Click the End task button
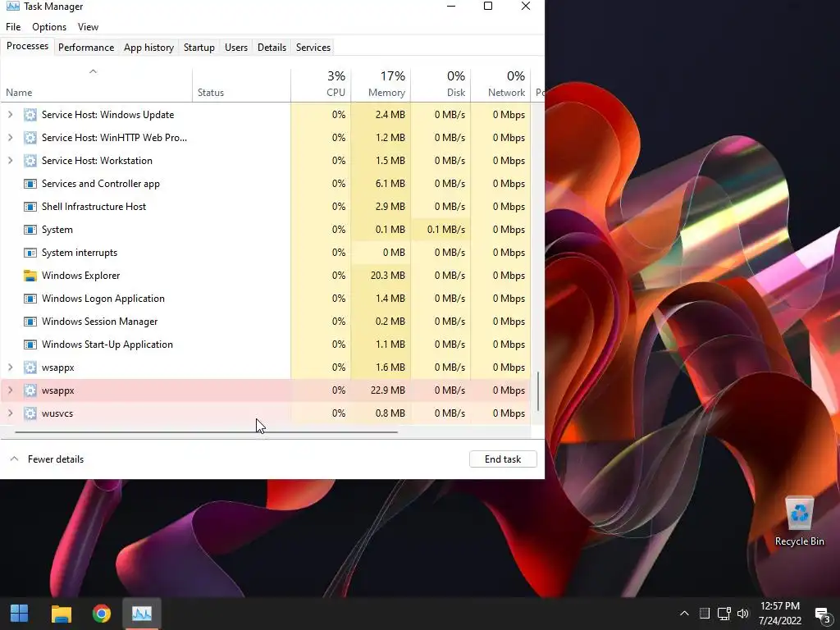Viewport: 840px width, 630px height. point(503,459)
